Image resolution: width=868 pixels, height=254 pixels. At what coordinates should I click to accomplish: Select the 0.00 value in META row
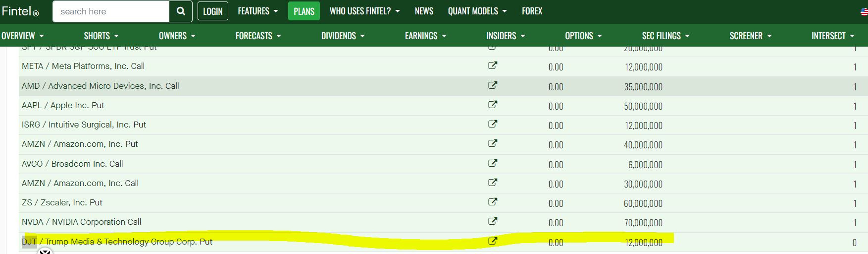tap(556, 67)
